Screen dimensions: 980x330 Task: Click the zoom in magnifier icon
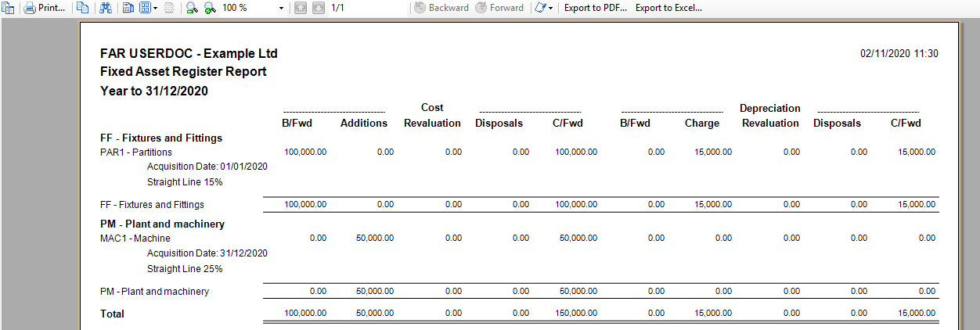click(x=209, y=8)
